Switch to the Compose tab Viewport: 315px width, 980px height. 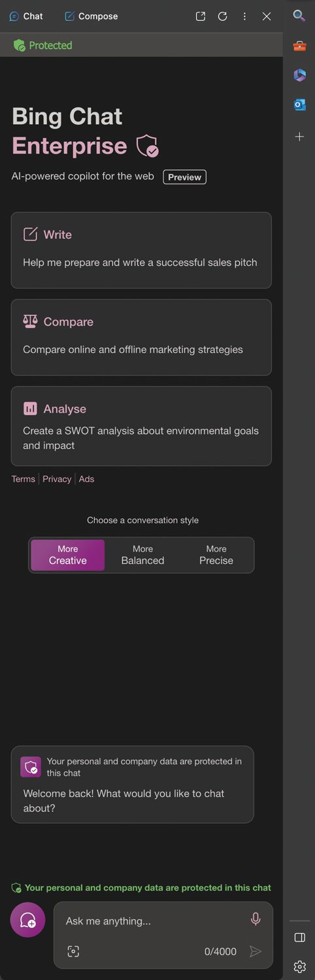[x=91, y=16]
